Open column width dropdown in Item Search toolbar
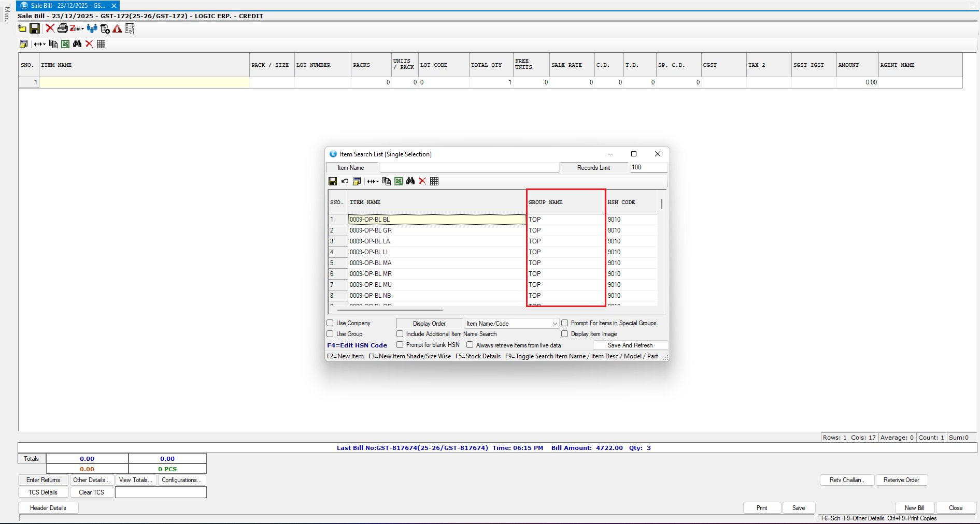980x524 pixels. click(x=377, y=182)
